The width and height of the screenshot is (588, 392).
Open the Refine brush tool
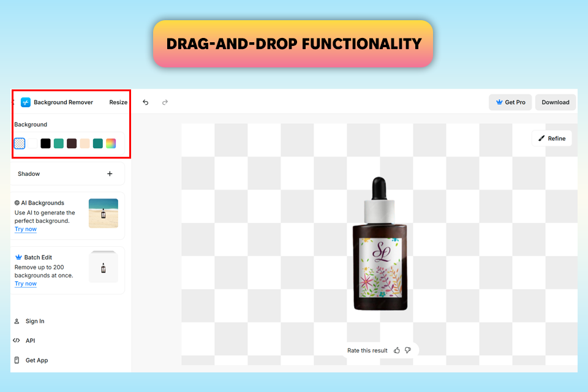point(552,138)
